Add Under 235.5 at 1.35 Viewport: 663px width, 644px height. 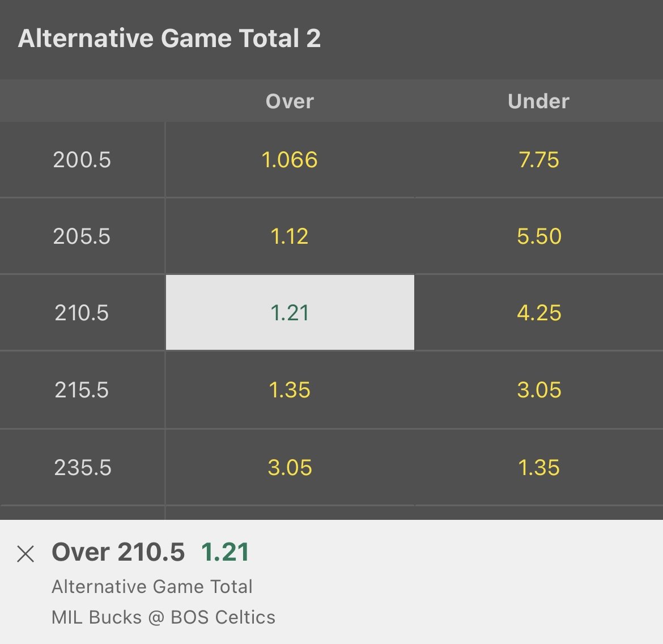pyautogui.click(x=538, y=468)
